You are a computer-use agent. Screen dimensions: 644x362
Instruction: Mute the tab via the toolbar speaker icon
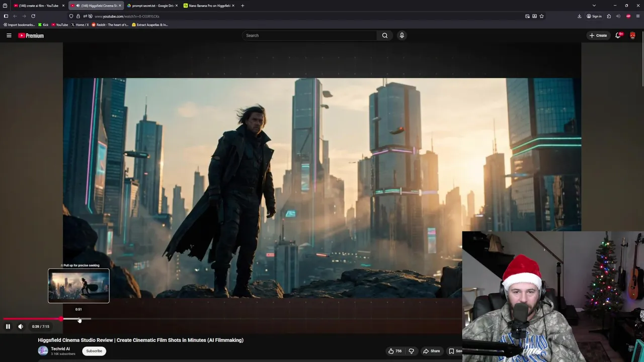618,16
